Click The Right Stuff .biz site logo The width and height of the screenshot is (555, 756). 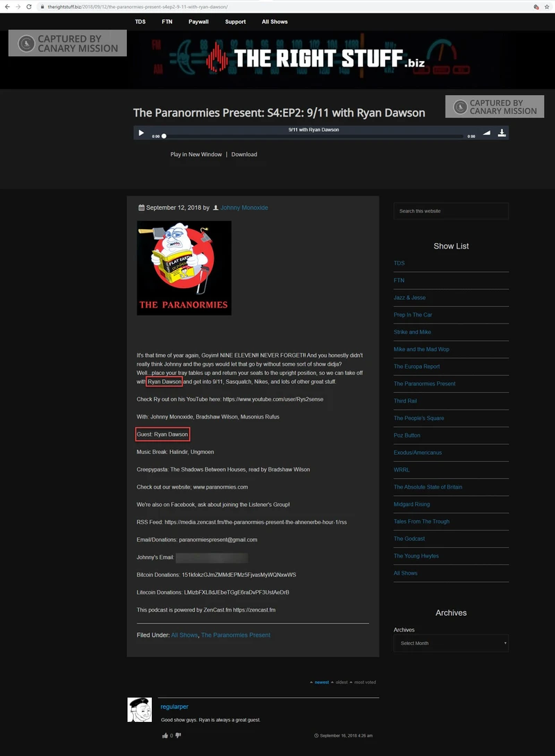[316, 59]
